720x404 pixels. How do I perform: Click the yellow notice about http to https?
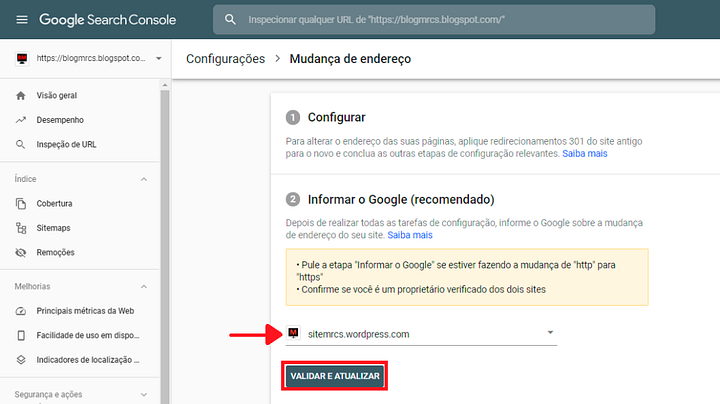click(x=467, y=277)
